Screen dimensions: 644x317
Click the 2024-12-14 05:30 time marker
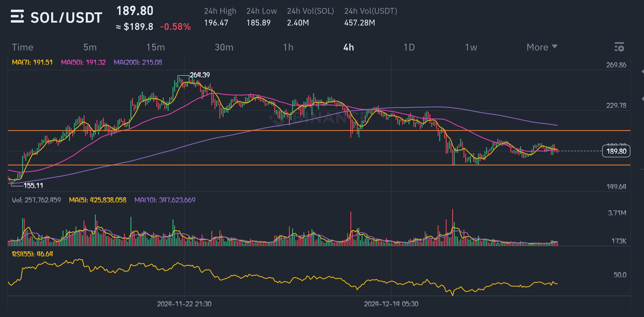391,304
